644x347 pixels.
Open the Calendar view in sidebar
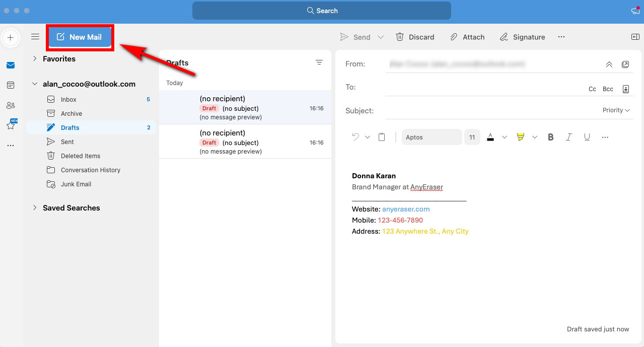coord(11,85)
